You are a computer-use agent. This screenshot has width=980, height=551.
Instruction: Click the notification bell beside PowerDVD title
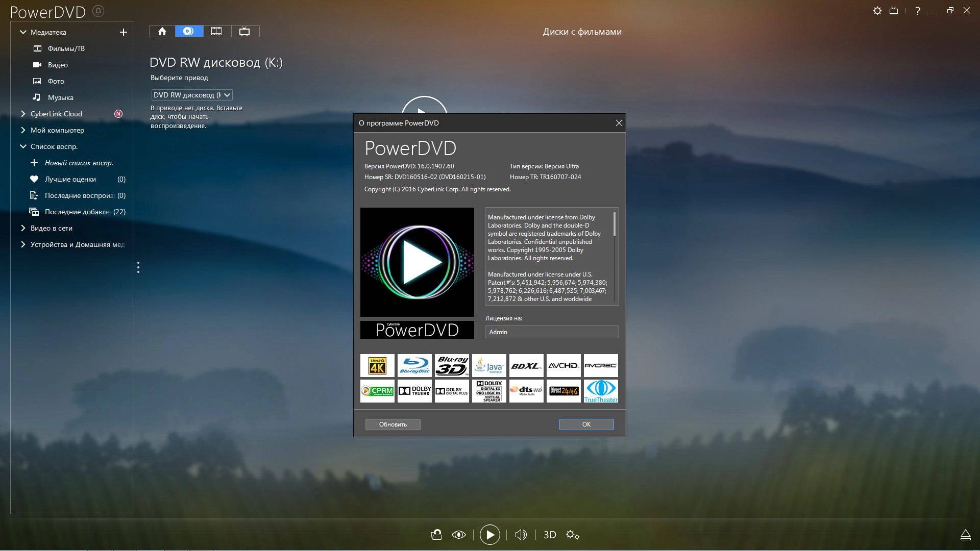(99, 11)
